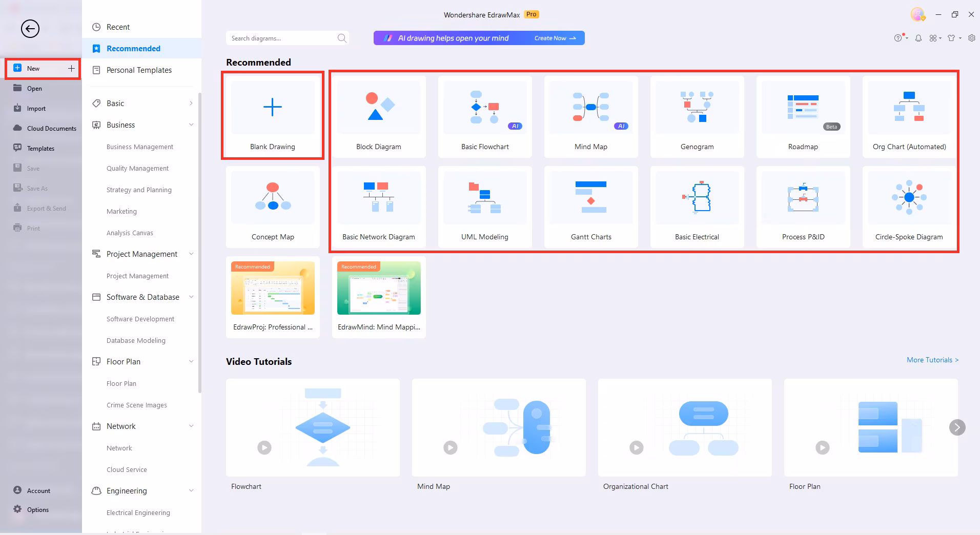This screenshot has height=535, width=980.
Task: Select the Recommended tab
Action: coord(141,48)
